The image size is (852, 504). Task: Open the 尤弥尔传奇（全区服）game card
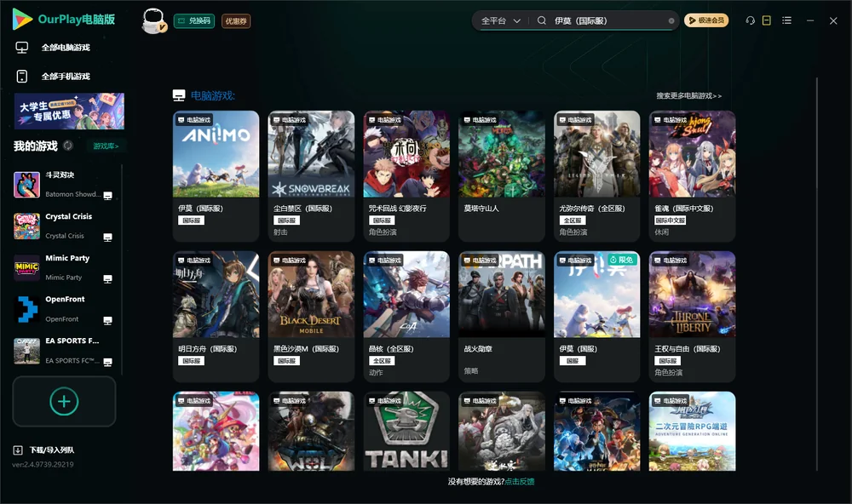point(597,176)
